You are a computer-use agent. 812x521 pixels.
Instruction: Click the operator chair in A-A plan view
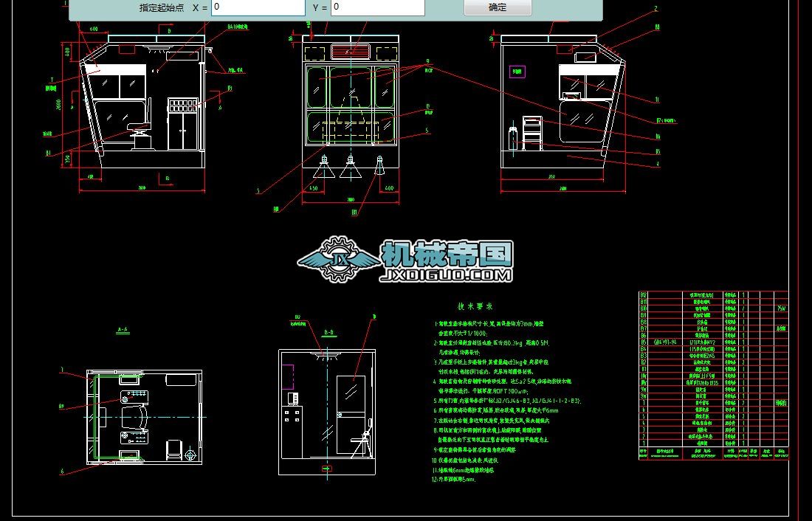(134, 418)
